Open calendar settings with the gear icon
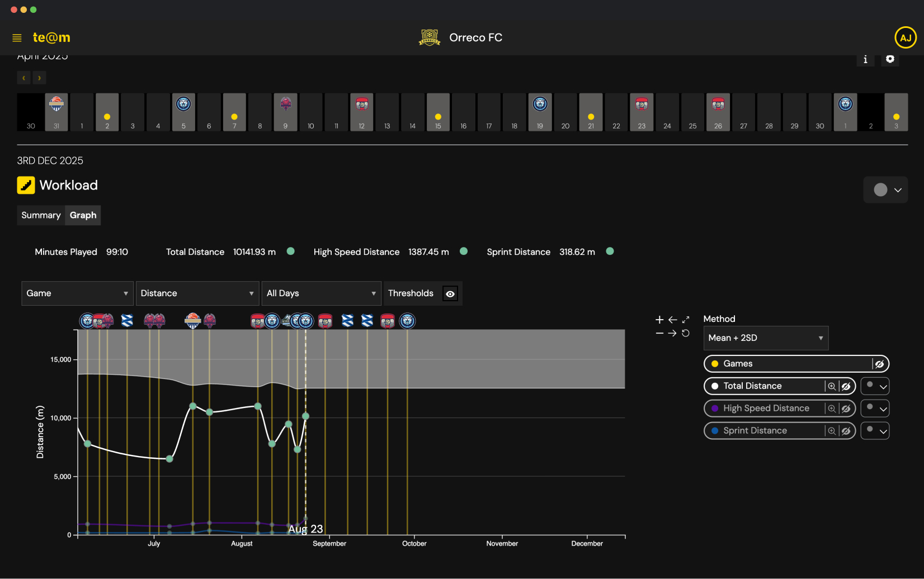Screen dimensions: 924x579 click(x=890, y=59)
